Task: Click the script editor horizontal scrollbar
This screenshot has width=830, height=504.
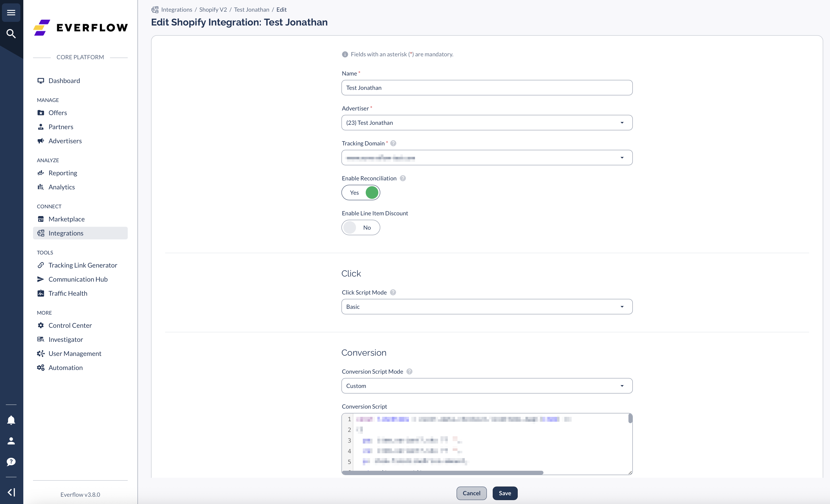Action: [443, 473]
